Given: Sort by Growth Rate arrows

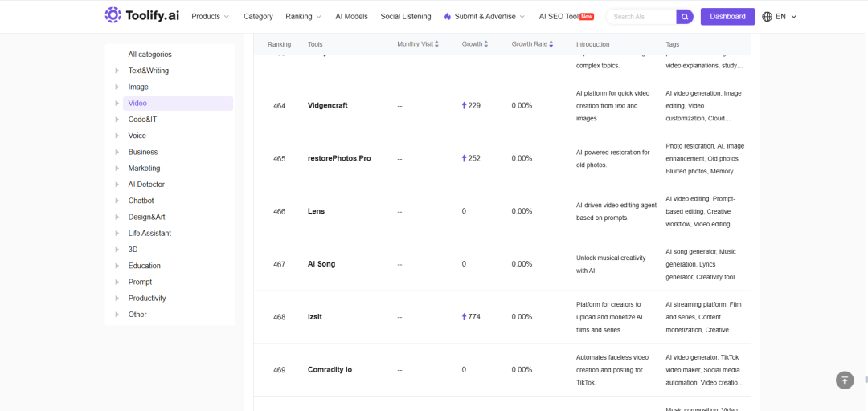Looking at the screenshot, I should (x=551, y=44).
